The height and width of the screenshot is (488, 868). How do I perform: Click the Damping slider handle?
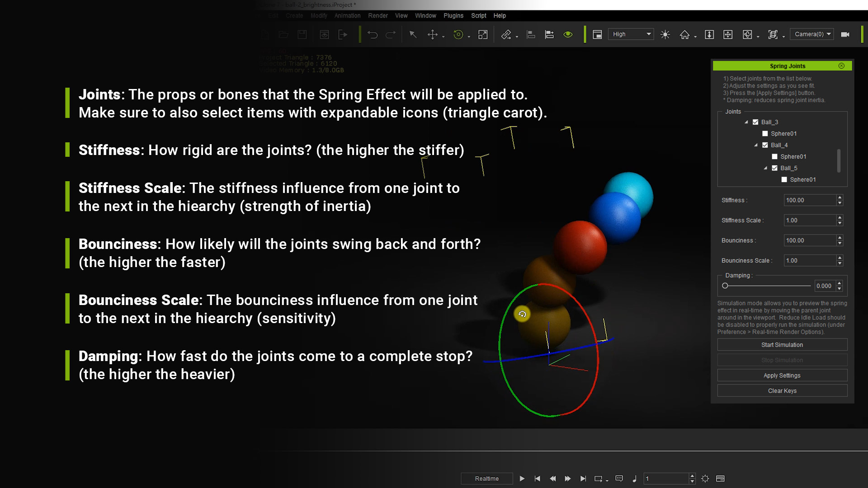click(725, 286)
